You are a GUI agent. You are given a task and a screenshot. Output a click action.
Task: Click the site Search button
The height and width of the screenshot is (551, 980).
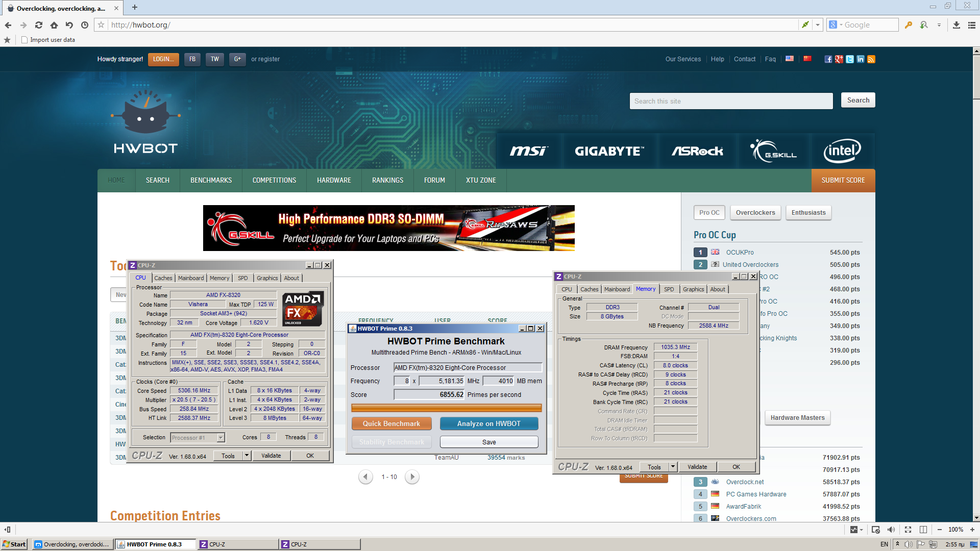click(x=858, y=101)
